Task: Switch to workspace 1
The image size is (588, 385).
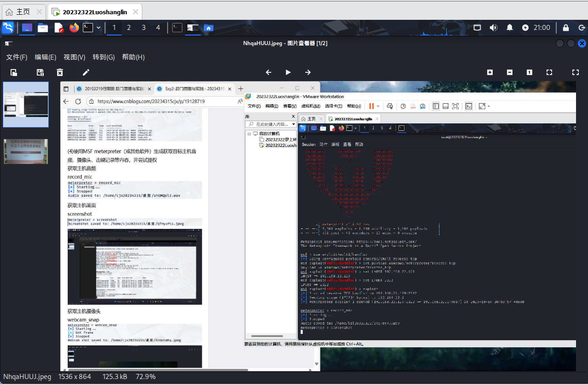Action: [x=114, y=28]
